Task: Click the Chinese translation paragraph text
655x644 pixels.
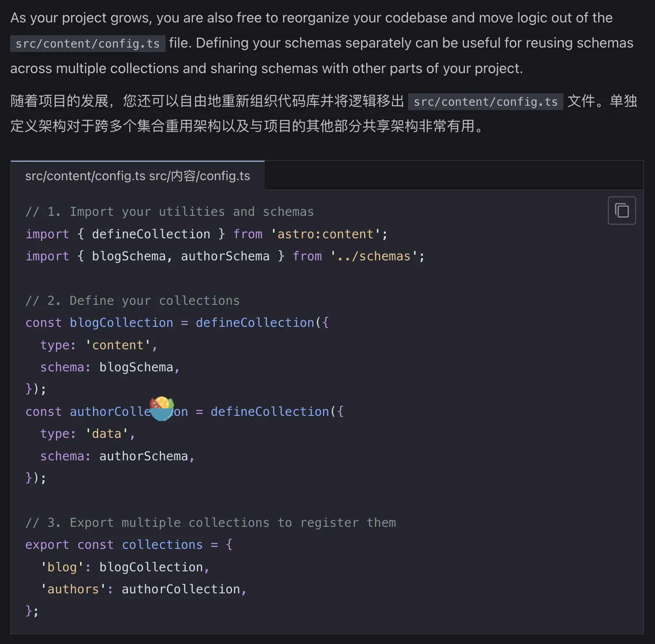Action: pos(247,126)
